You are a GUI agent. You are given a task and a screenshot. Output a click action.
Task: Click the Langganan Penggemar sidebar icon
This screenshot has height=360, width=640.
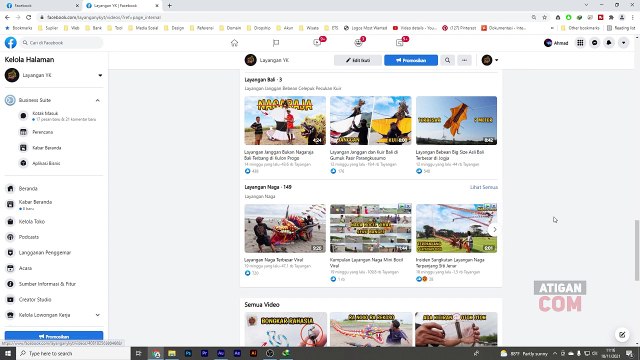[x=10, y=252]
